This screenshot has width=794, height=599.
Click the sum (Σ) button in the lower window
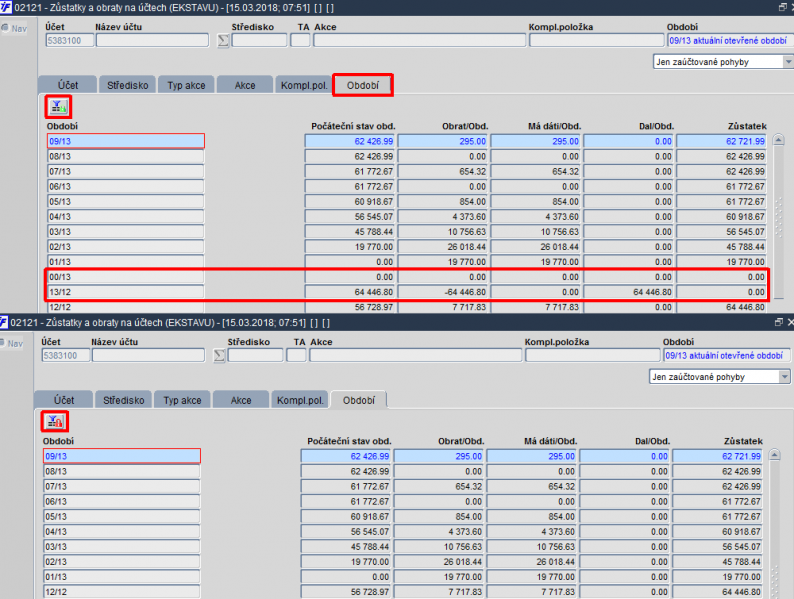click(x=219, y=355)
